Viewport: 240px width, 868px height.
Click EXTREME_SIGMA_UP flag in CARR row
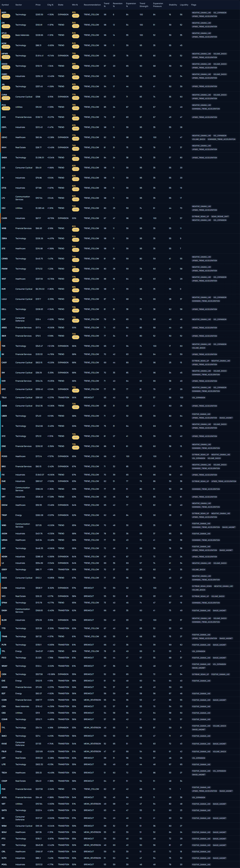click(201, 217)
